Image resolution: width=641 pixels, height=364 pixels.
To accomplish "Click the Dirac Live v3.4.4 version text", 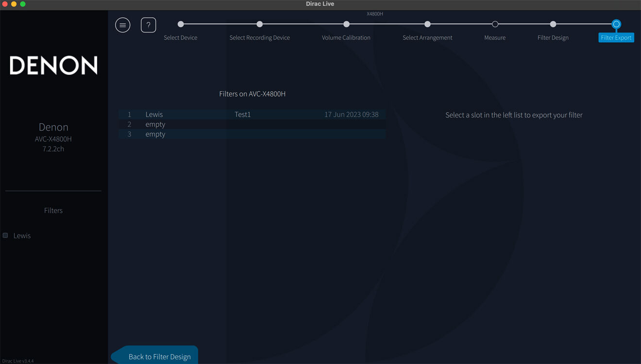I will [x=17, y=361].
